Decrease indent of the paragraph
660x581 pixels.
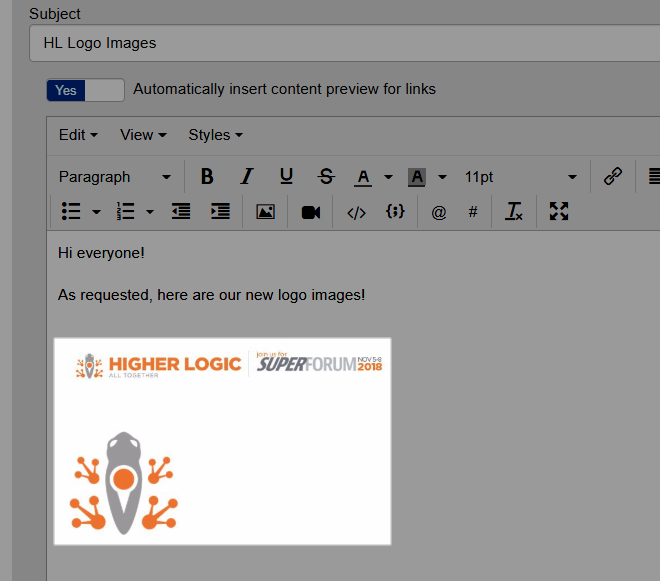click(181, 211)
